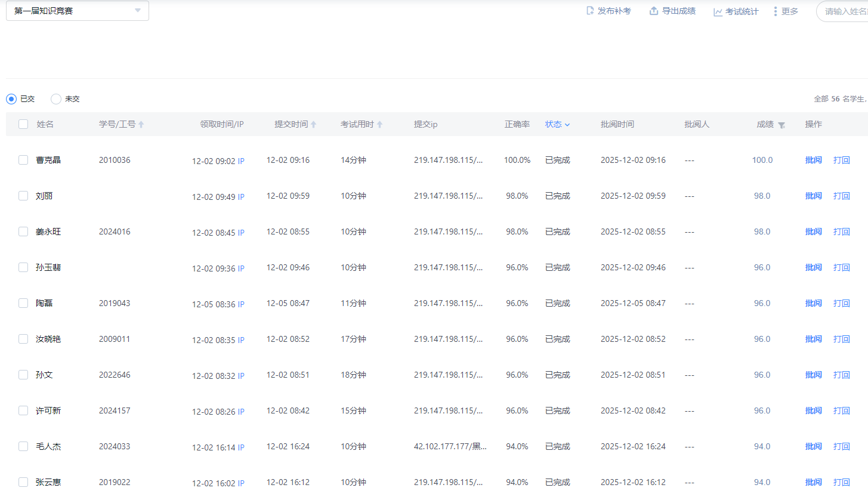Sort by 提交时间 arrow icon

pos(314,125)
